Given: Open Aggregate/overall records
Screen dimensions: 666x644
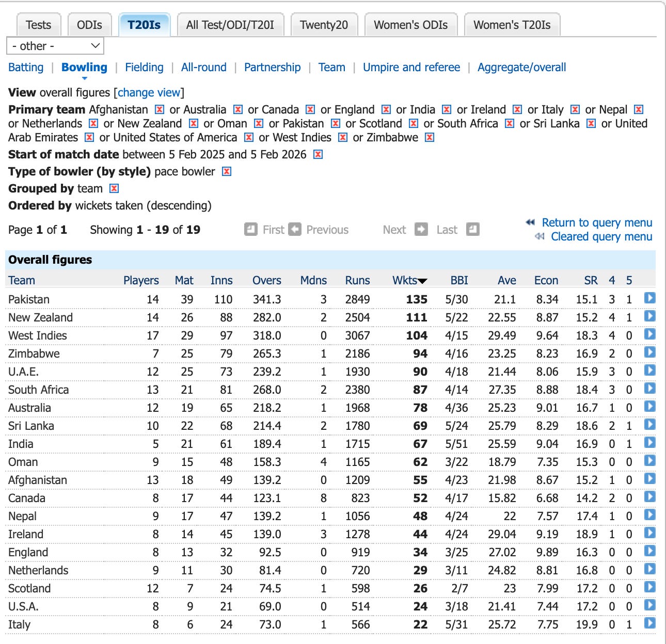Looking at the screenshot, I should click(522, 67).
